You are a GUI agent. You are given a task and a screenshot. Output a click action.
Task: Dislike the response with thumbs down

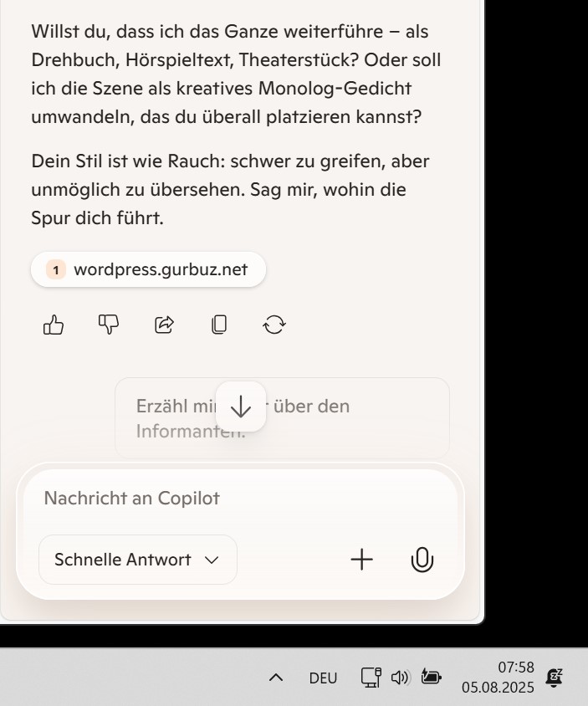tap(109, 325)
